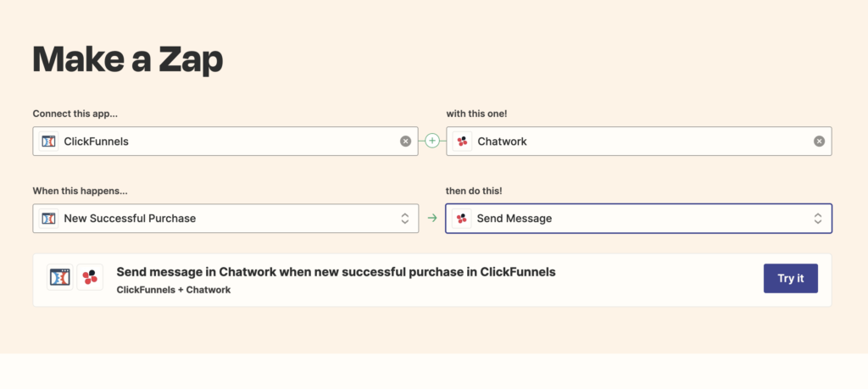
Task: Click the Chatwork logo in the Zap summary card
Action: 90,277
